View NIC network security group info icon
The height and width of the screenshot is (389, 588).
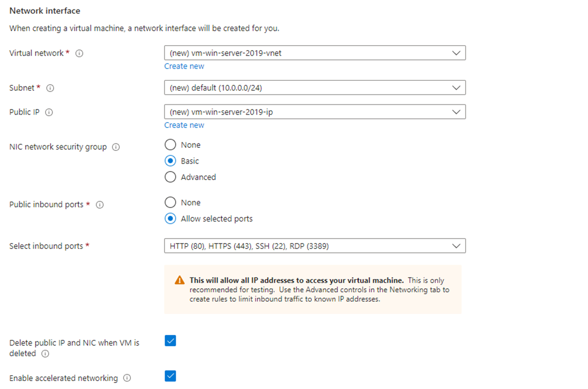click(115, 147)
